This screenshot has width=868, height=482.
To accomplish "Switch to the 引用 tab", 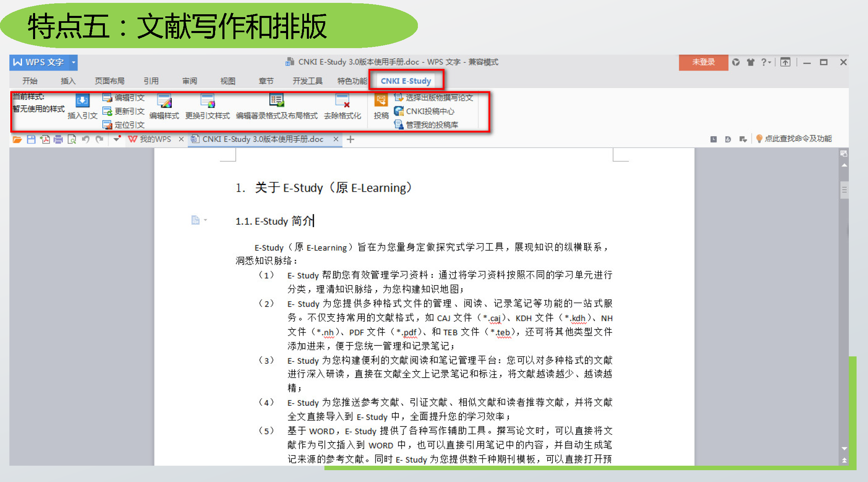I will coord(151,81).
